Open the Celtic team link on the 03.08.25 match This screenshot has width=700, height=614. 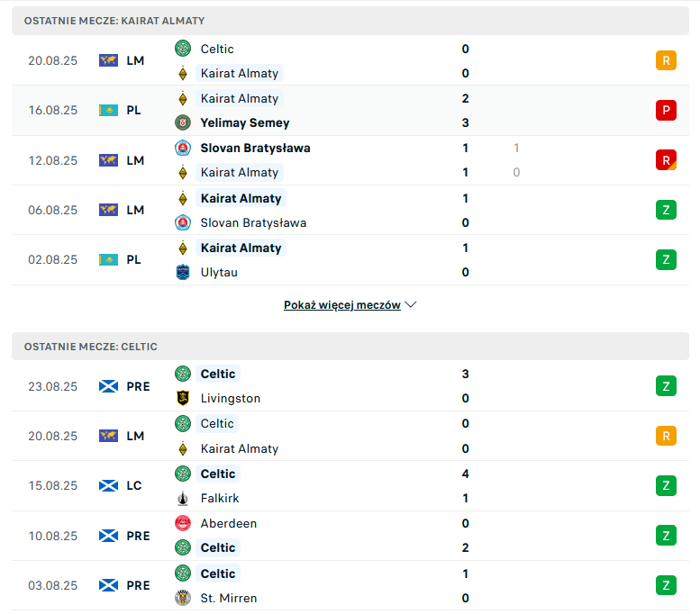218,573
